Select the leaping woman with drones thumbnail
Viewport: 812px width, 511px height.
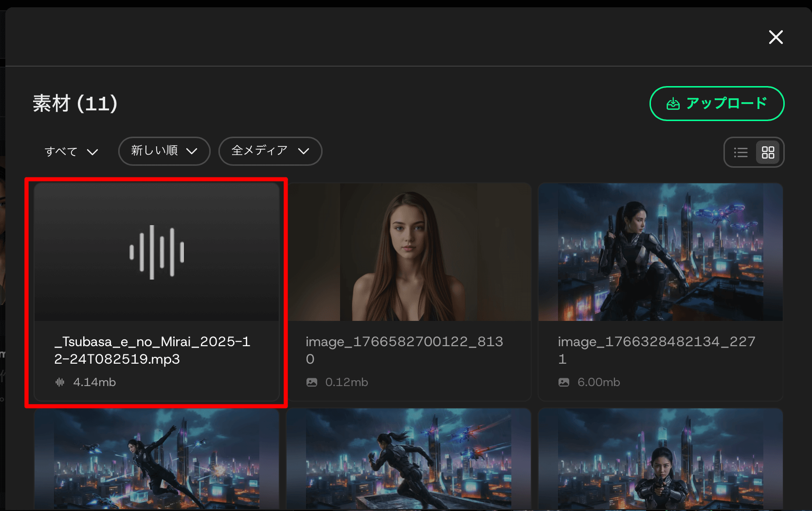pos(157,458)
